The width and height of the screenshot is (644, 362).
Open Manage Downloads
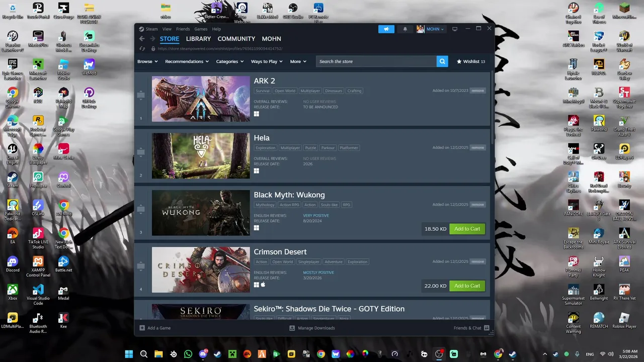312,328
